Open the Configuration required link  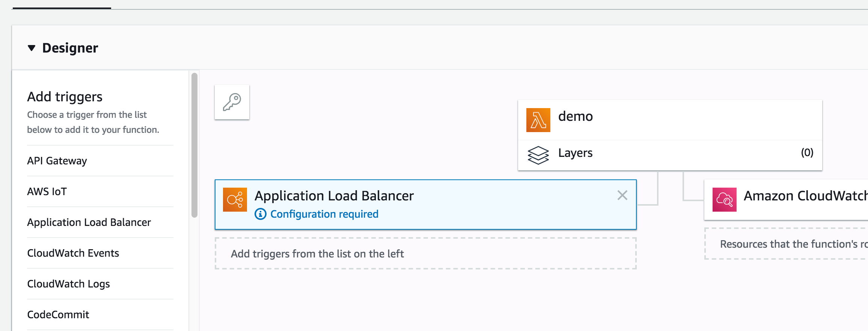(x=324, y=214)
